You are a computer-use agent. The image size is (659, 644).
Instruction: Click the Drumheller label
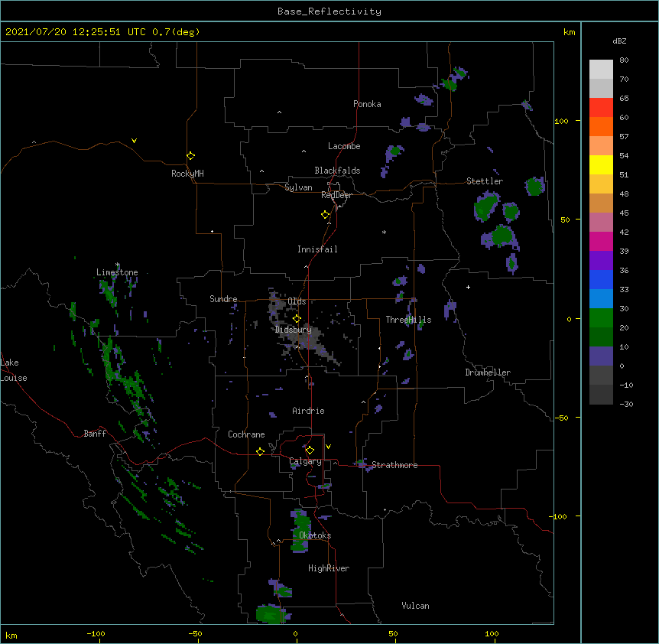click(488, 372)
